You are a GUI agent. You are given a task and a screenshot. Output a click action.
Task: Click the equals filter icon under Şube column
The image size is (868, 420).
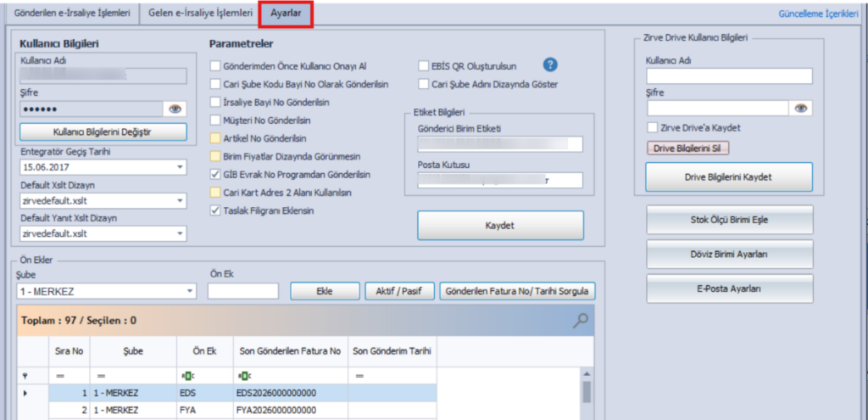(x=101, y=376)
